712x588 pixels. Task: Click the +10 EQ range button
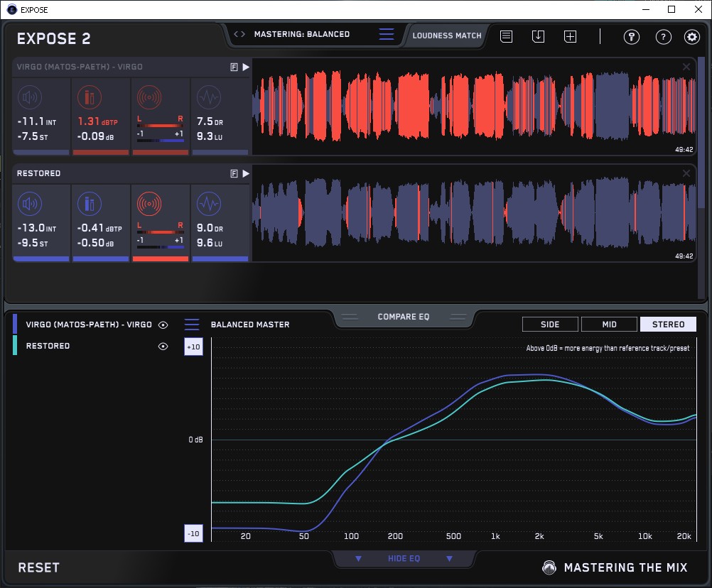(193, 347)
